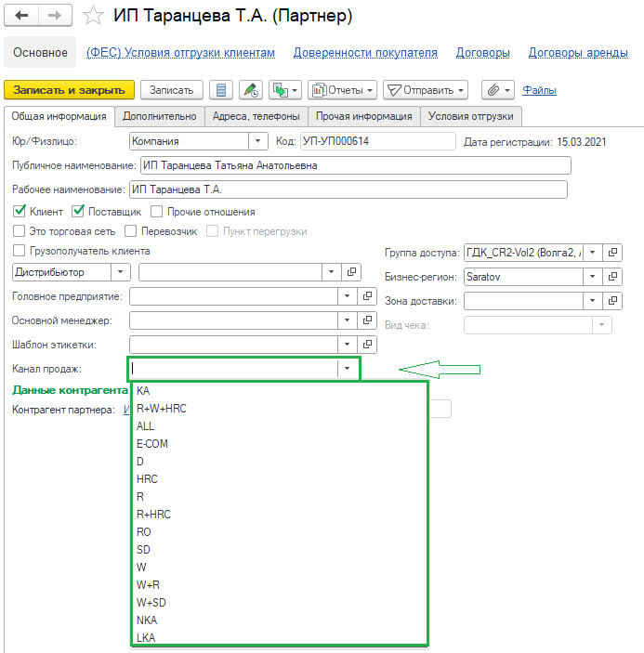Image resolution: width=644 pixels, height=653 pixels.
Task: Open the Канал продаж dropdown arrow
Action: [x=347, y=369]
